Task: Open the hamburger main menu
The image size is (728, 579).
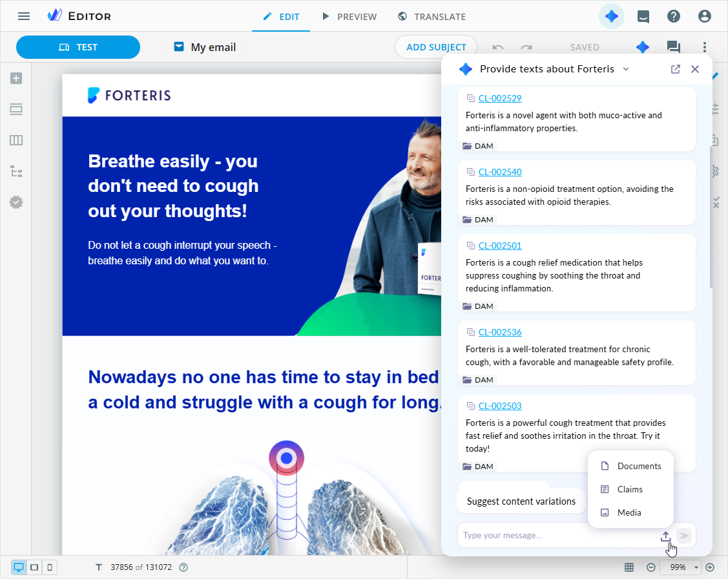Action: click(x=24, y=16)
